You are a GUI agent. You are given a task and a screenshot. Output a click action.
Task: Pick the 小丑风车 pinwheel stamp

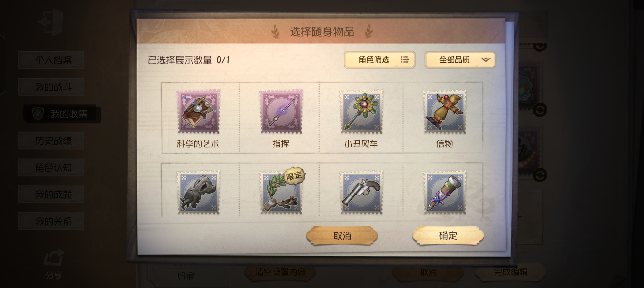click(x=362, y=111)
